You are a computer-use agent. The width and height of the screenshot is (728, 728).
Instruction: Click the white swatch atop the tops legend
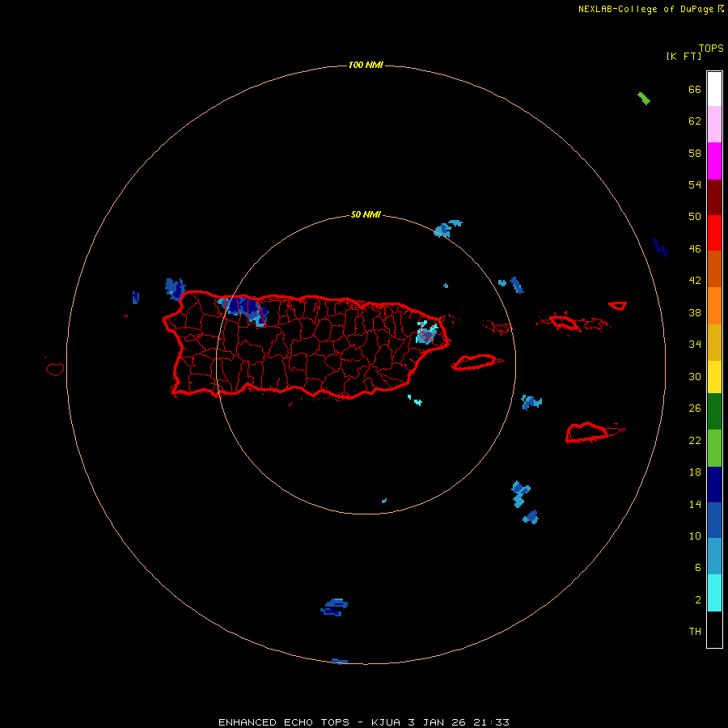tap(714, 89)
